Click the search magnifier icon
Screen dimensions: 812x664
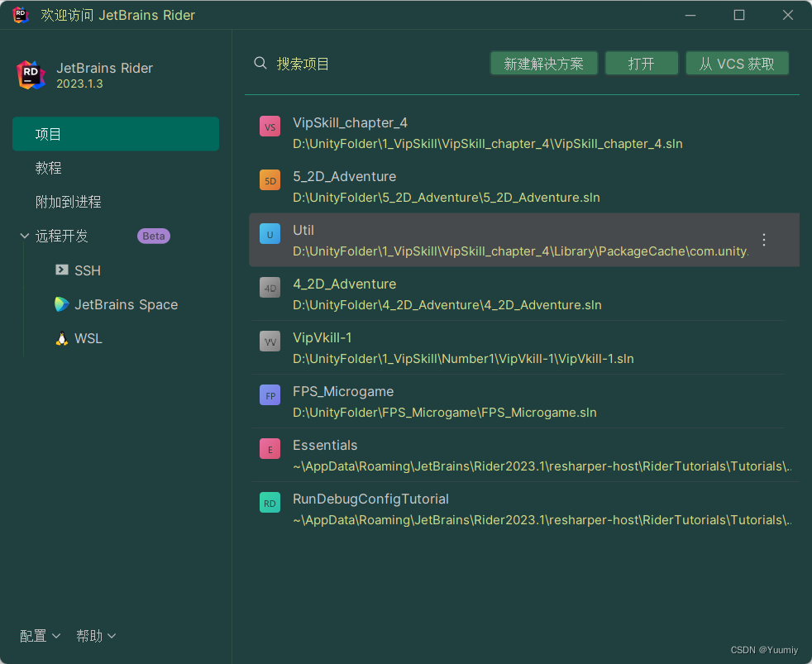[x=260, y=62]
